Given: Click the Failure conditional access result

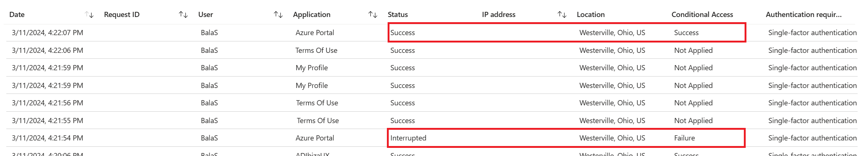Looking at the screenshot, I should (x=684, y=138).
